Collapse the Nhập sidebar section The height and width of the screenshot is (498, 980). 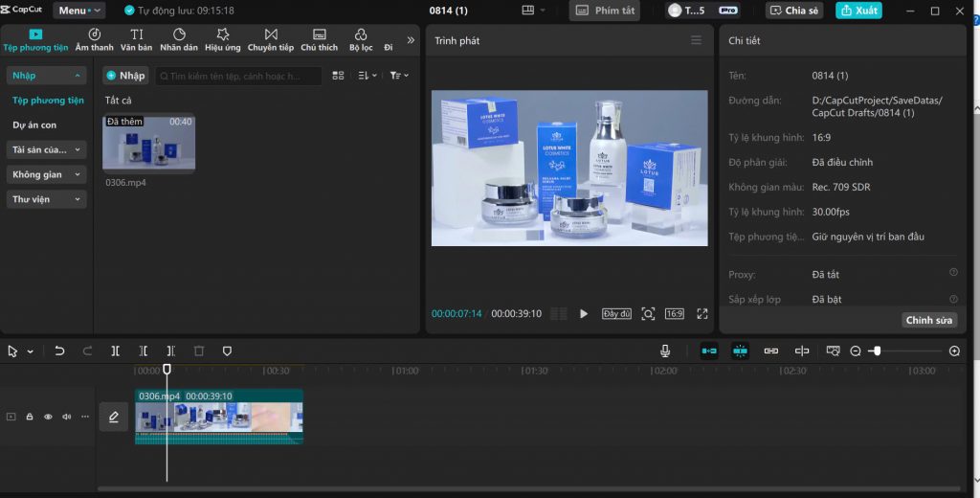tap(46, 75)
